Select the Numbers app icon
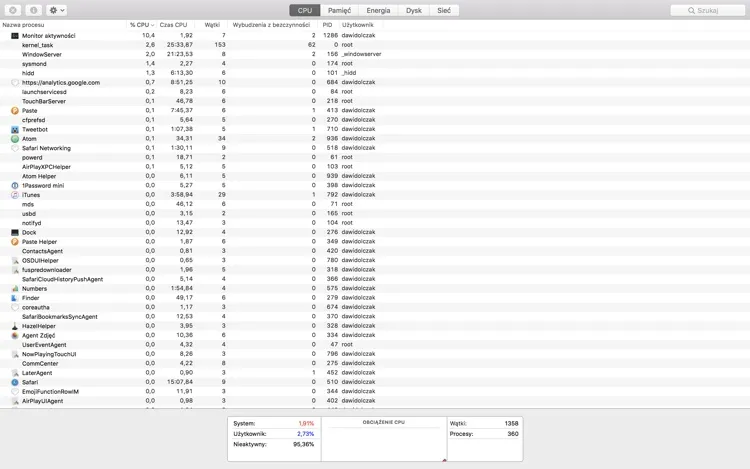The image size is (750, 469). 15,289
